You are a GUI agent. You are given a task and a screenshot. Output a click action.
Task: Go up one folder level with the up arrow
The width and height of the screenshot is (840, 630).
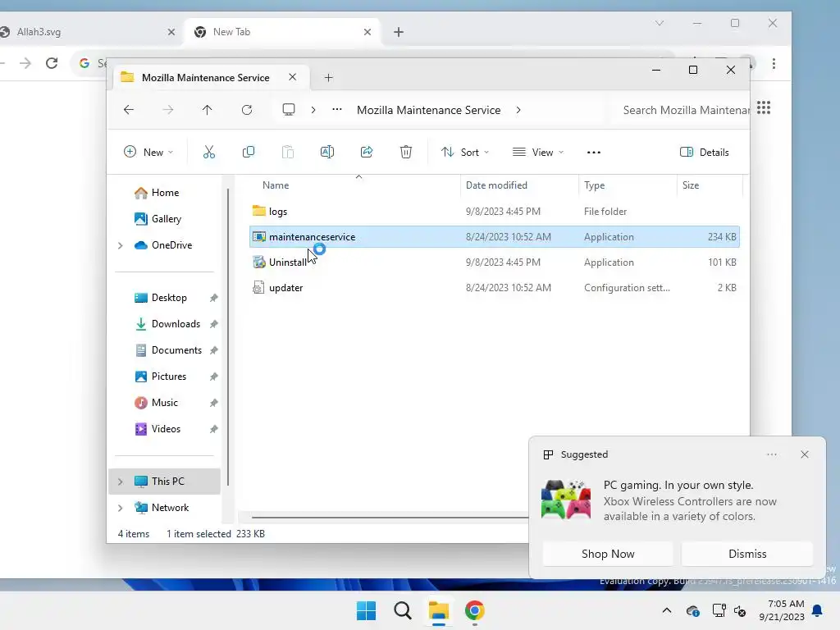pos(208,110)
